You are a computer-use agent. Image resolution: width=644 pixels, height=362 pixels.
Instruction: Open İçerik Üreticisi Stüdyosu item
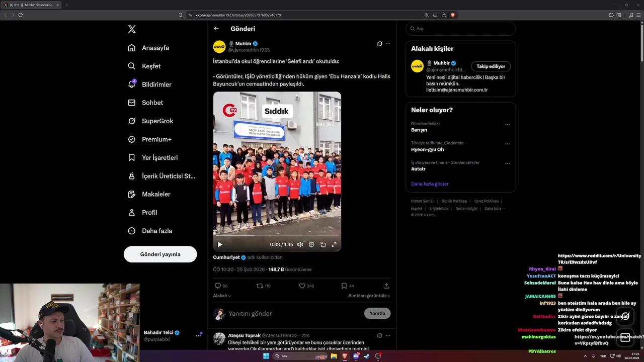pos(161,176)
